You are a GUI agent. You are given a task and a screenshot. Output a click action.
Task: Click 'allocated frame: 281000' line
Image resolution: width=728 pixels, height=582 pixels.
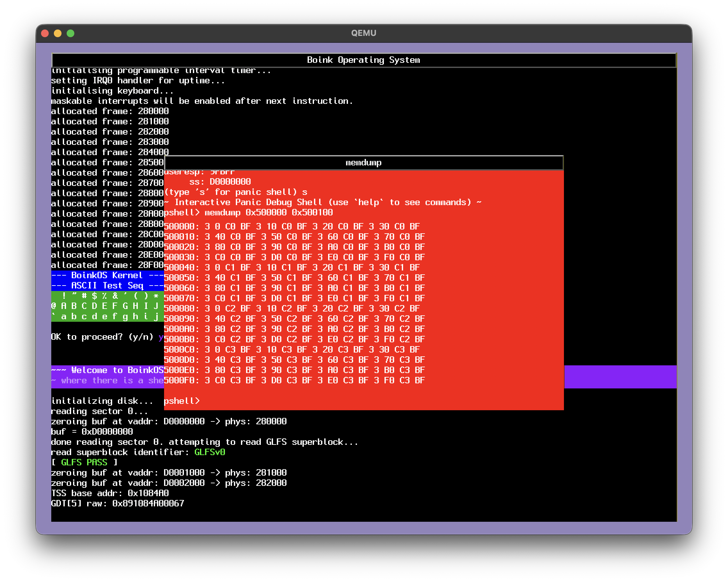pos(110,121)
